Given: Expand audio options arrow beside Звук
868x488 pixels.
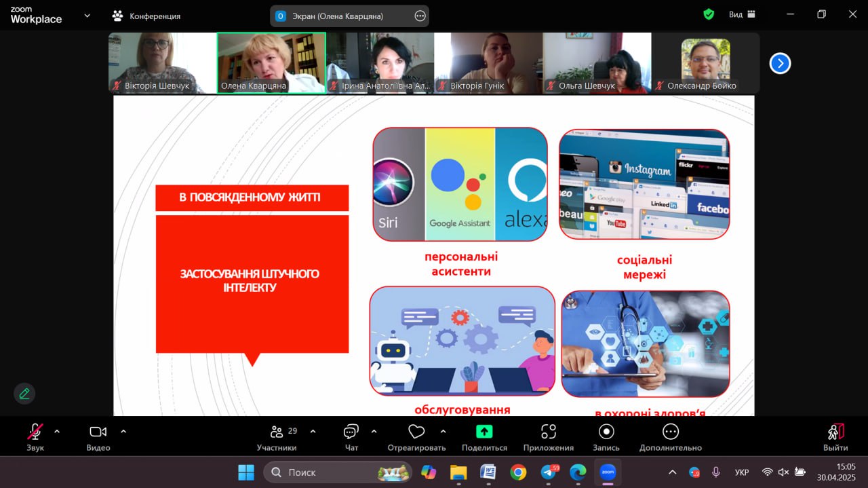Looking at the screenshot, I should tap(57, 431).
